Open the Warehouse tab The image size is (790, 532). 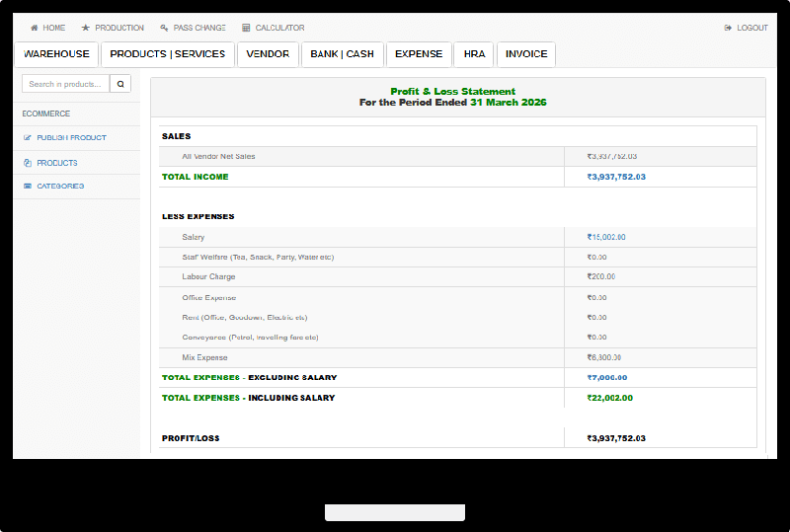56,54
